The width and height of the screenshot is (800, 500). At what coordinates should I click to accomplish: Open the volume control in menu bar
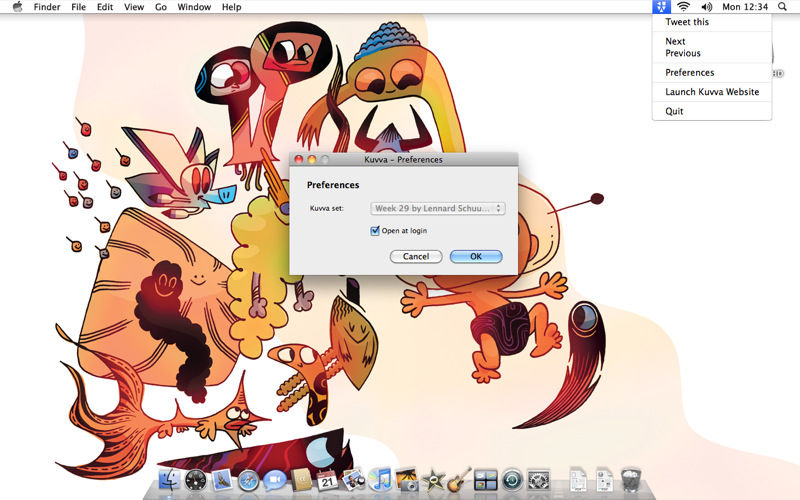click(x=707, y=7)
